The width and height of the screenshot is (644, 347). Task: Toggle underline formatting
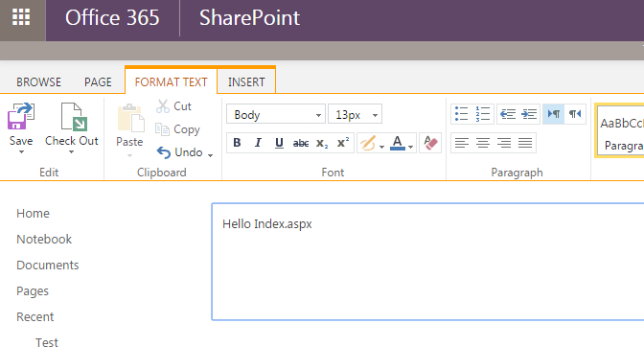click(279, 143)
